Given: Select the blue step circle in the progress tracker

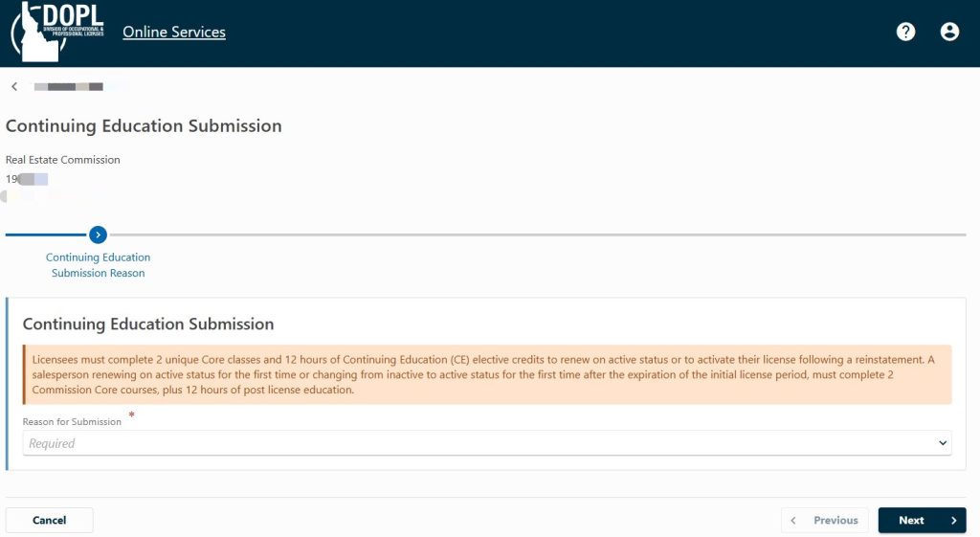Looking at the screenshot, I should 99,235.
